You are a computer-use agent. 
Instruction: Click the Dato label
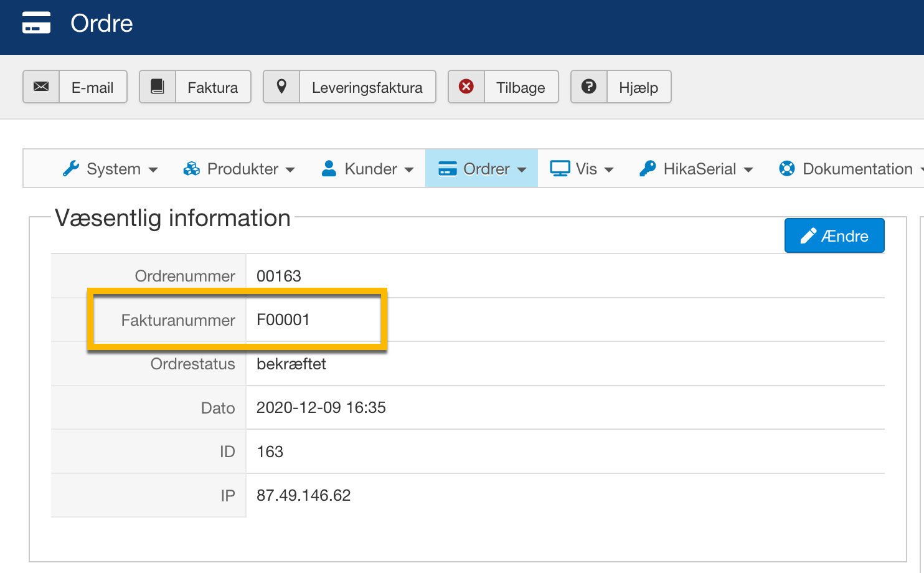pos(218,408)
